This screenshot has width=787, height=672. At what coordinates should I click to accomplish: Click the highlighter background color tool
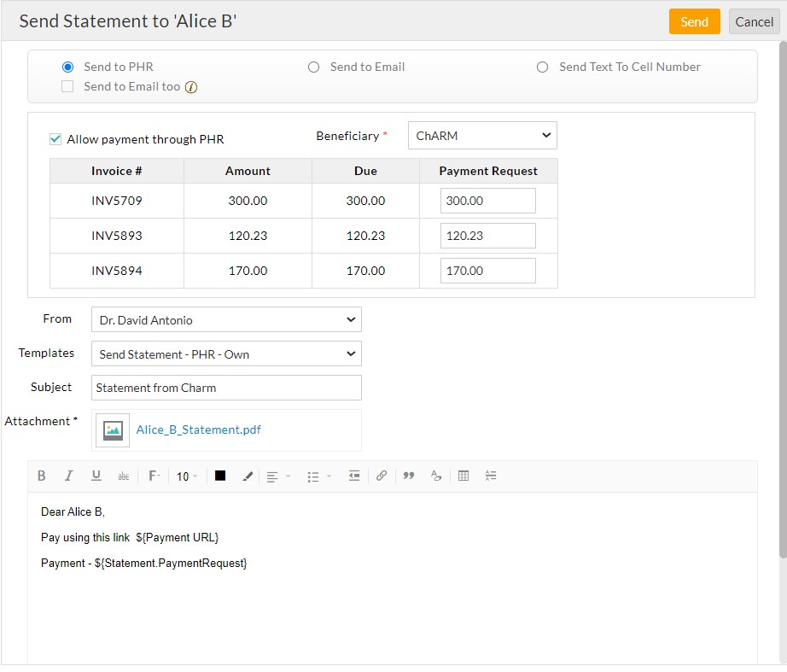[x=248, y=476]
